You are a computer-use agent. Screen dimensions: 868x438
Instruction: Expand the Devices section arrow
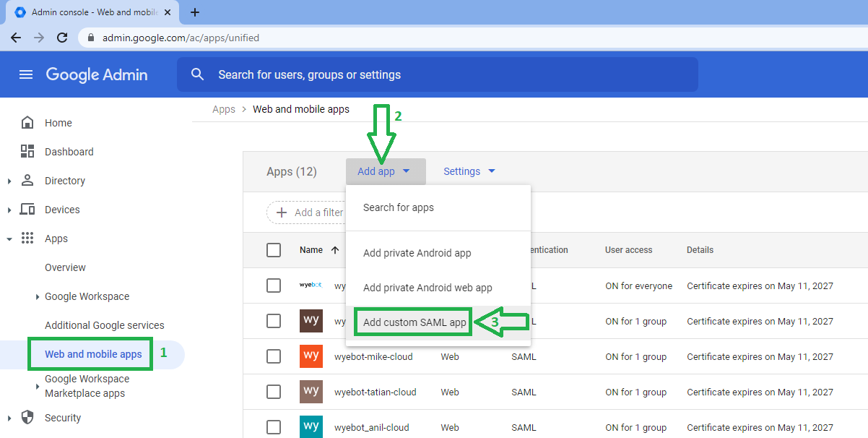[9, 210]
